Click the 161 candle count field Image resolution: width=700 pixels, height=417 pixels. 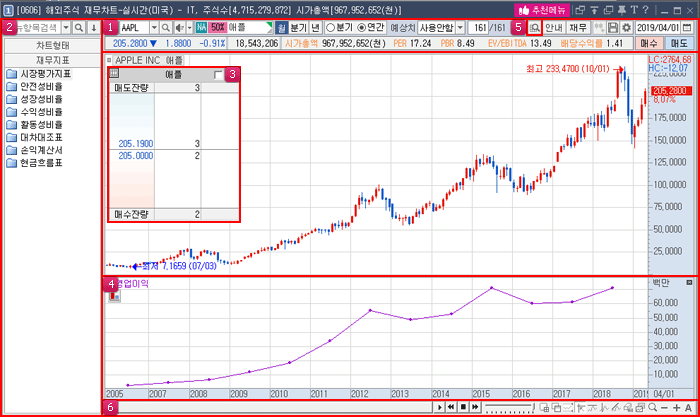coord(478,28)
